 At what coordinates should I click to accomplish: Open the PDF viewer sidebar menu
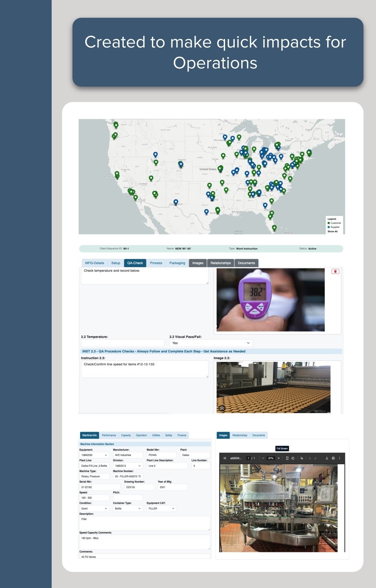pos(225,458)
